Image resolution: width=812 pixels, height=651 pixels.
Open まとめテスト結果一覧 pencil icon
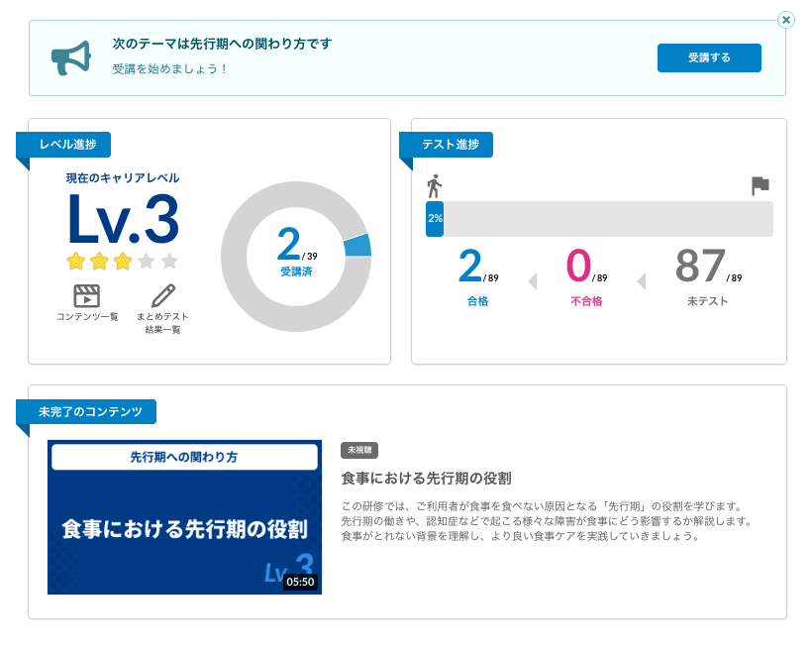[x=163, y=295]
